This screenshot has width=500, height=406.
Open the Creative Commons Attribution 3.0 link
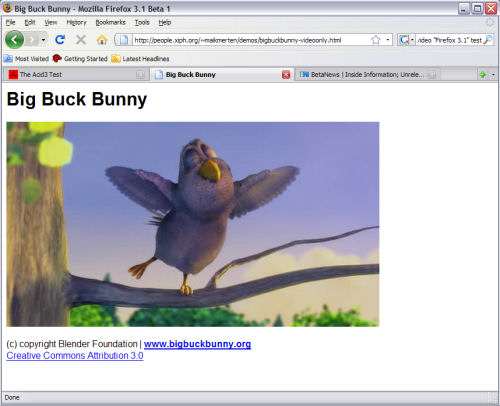[x=75, y=356]
